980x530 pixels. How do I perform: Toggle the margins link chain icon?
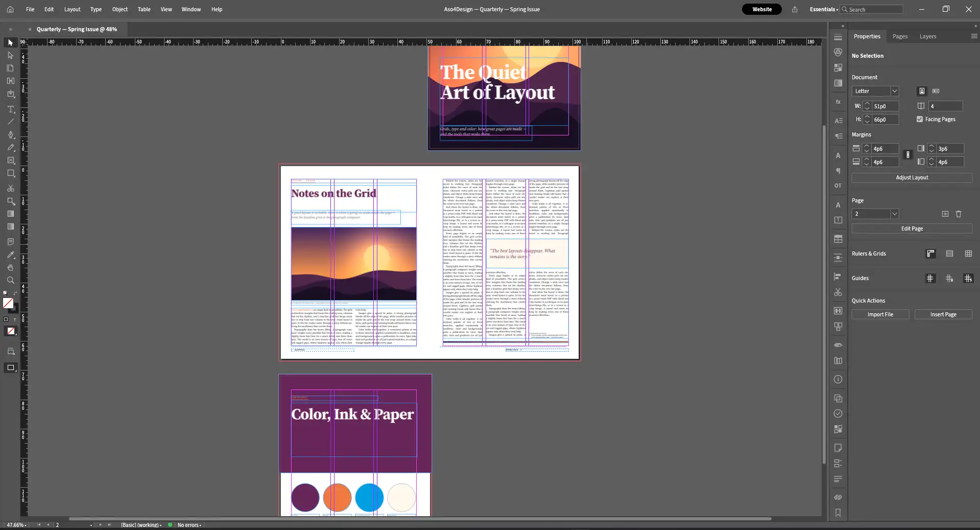(907, 155)
